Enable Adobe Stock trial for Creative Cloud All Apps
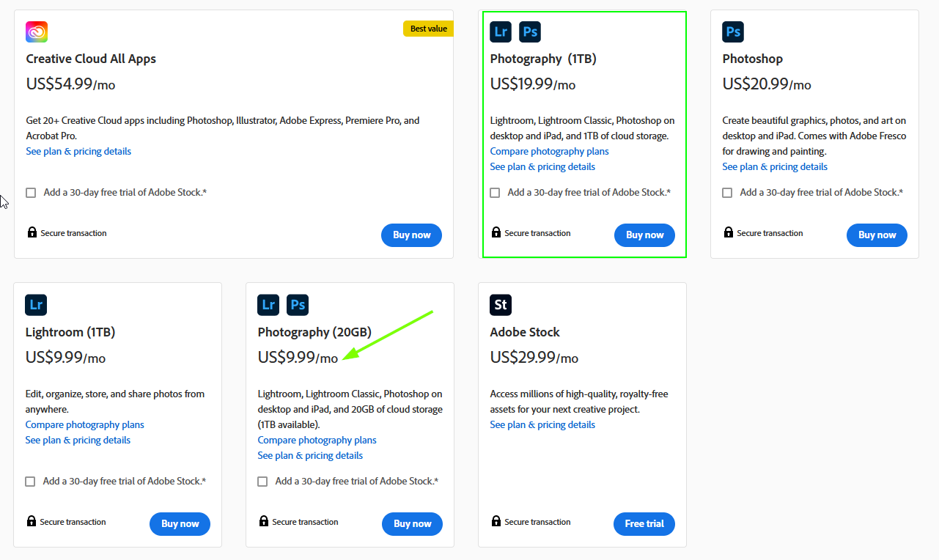The image size is (939, 560). 30,192
